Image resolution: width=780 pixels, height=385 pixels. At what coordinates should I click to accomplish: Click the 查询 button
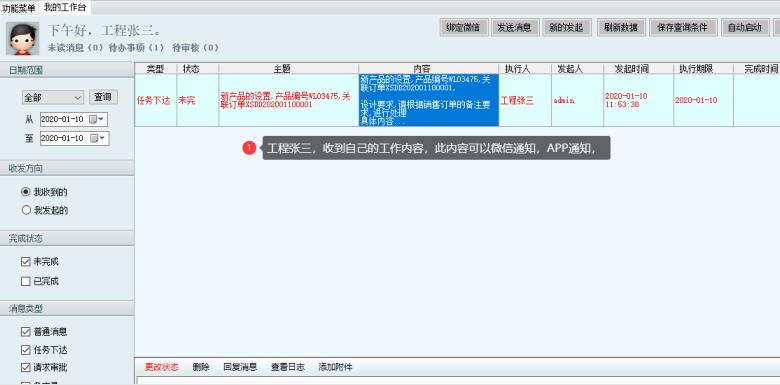tap(103, 97)
